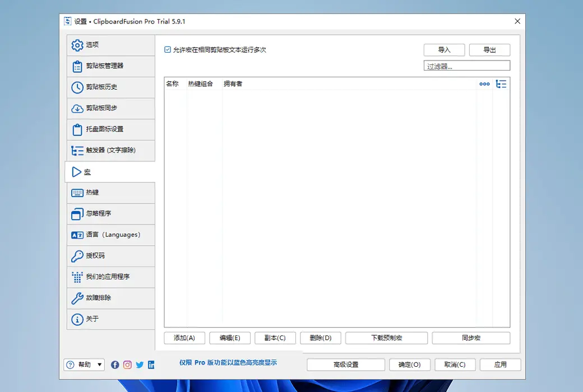The width and height of the screenshot is (583, 392).
Task: Open the 托盘图标设置 tab
Action: click(111, 129)
